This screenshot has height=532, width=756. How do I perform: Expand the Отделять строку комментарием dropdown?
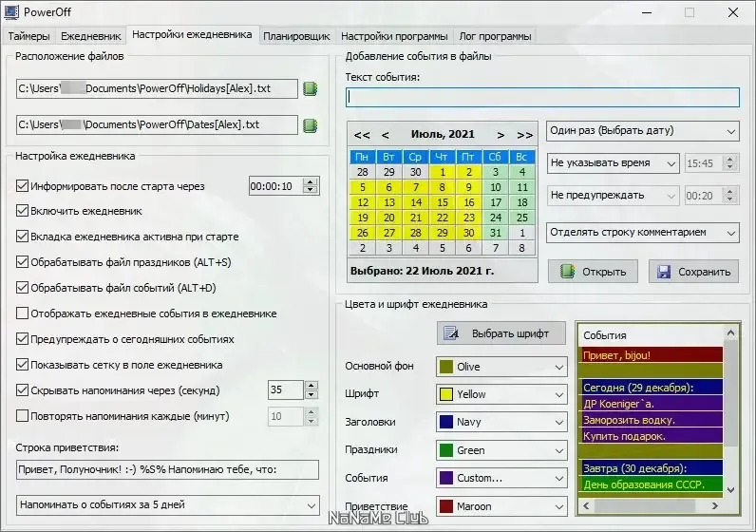[x=643, y=233]
